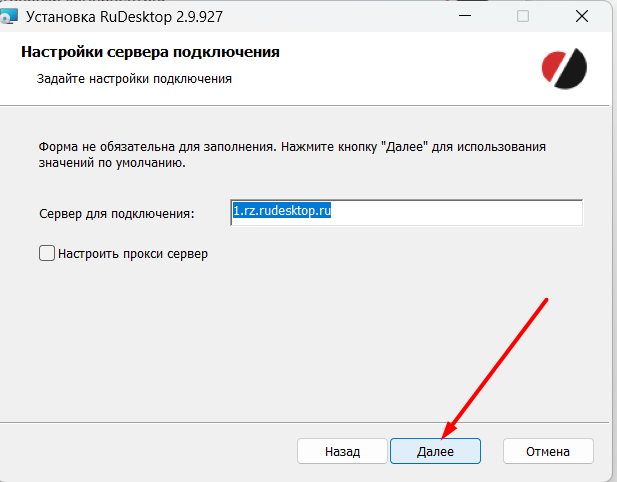Click the "Задайте настройки подключения" subtitle
Screen dimensions: 617x482
(x=134, y=78)
